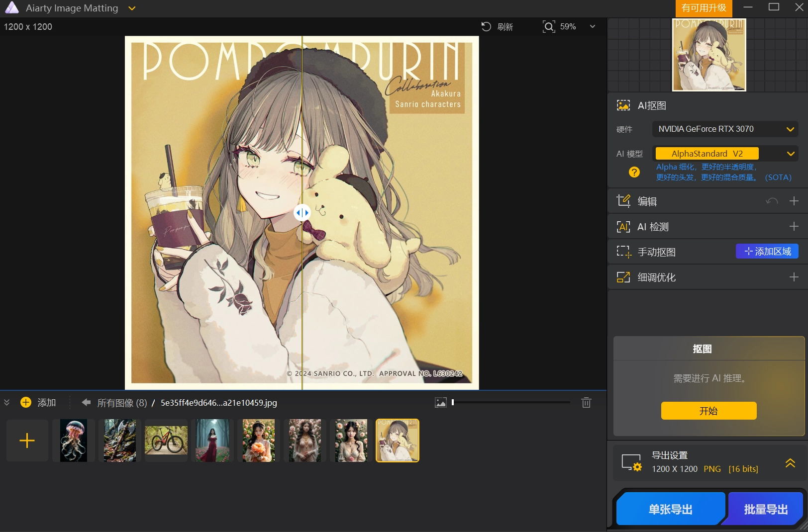Click the thumbnail size image icon

coord(441,403)
